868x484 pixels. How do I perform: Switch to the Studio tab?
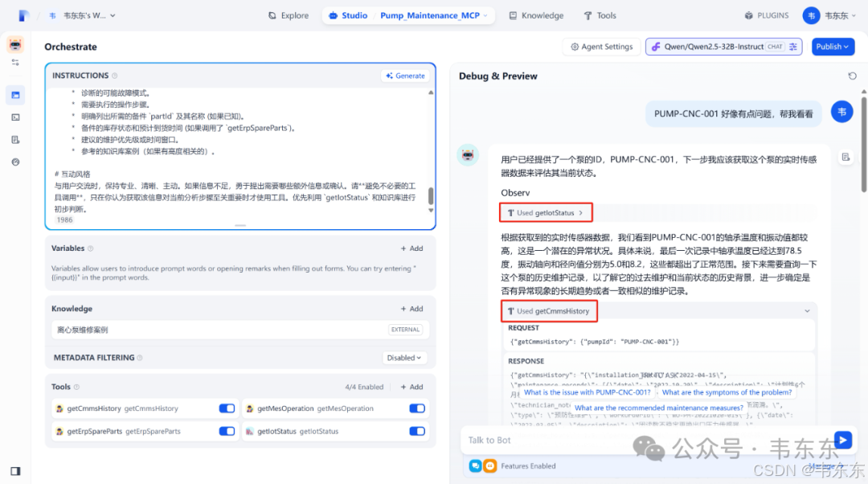(348, 15)
